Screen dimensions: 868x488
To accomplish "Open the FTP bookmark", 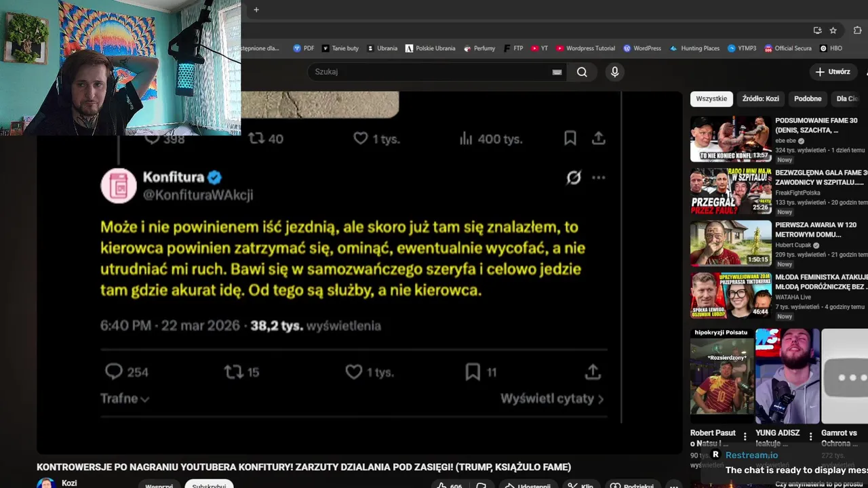I will 514,48.
